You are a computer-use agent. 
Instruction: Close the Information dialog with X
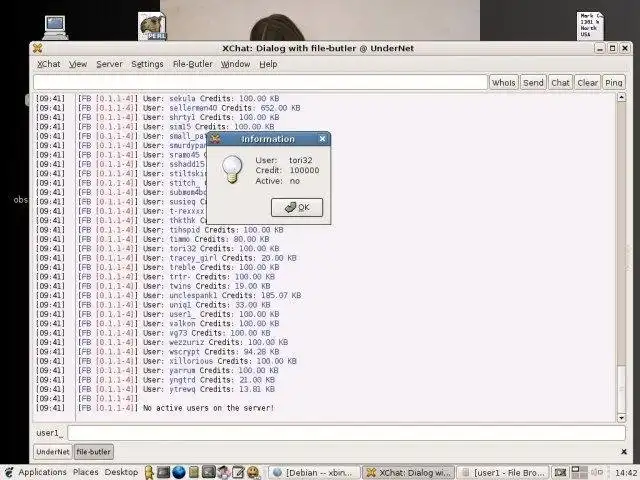[x=322, y=139]
